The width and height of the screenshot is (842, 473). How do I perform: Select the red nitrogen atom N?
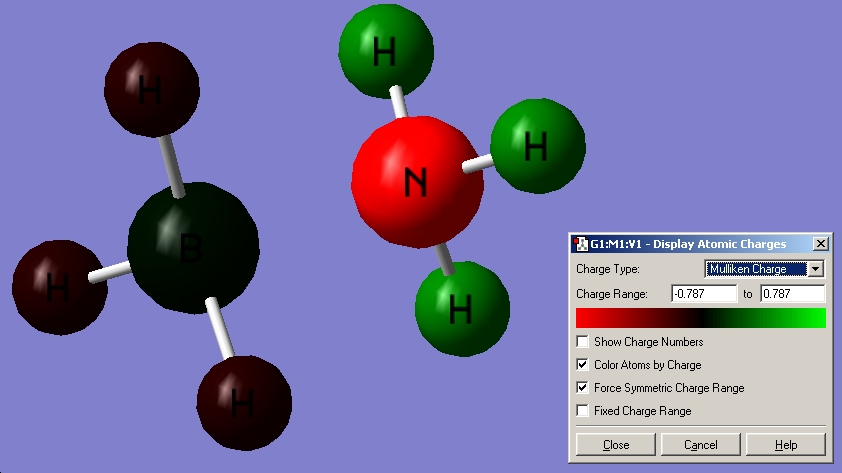click(417, 181)
